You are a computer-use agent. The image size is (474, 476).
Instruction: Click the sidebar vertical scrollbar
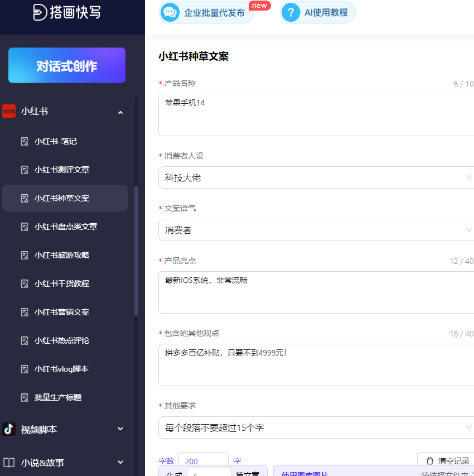[x=136, y=251]
